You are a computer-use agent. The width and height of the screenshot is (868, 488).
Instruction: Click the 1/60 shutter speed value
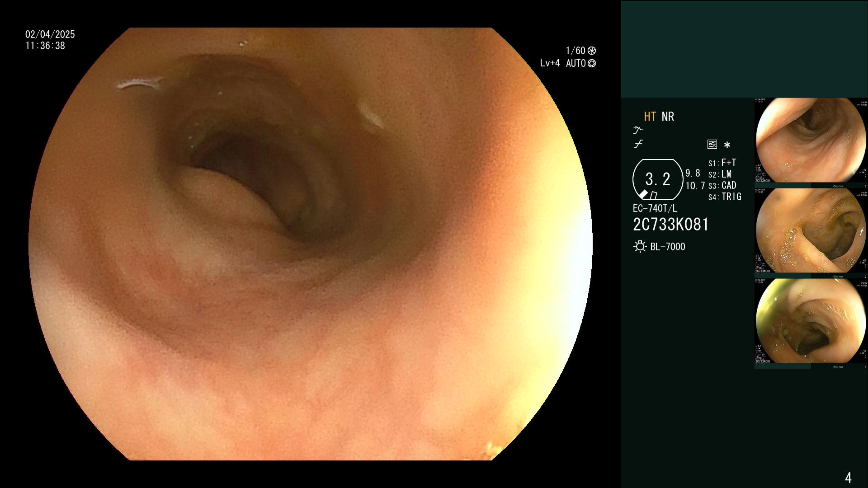pyautogui.click(x=576, y=51)
